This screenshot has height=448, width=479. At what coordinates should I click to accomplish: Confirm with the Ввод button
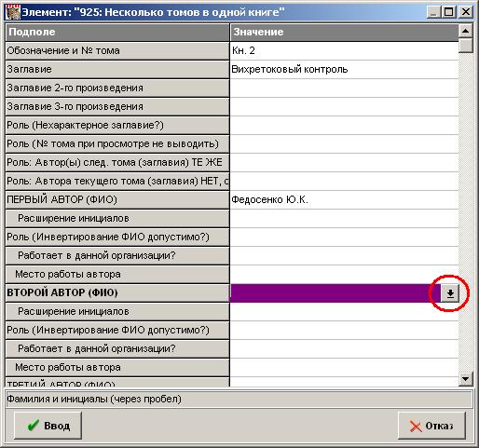(x=48, y=426)
